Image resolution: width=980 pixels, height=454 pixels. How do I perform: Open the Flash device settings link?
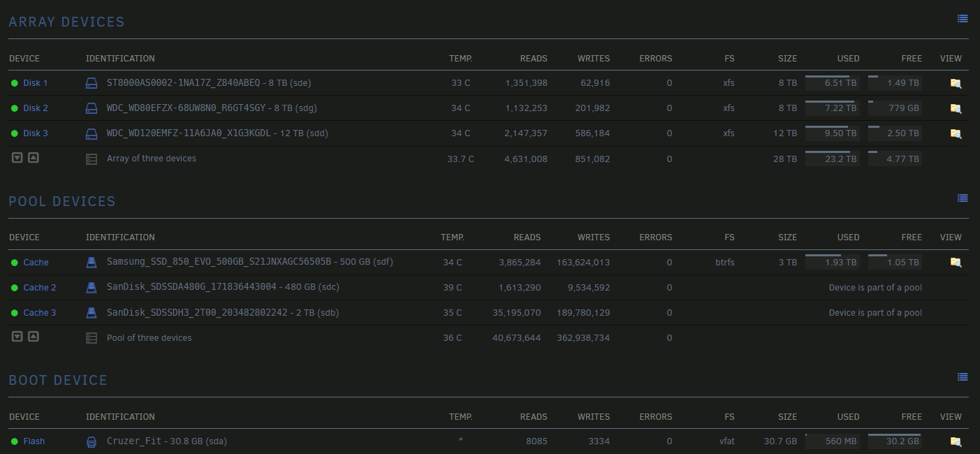[x=34, y=441]
